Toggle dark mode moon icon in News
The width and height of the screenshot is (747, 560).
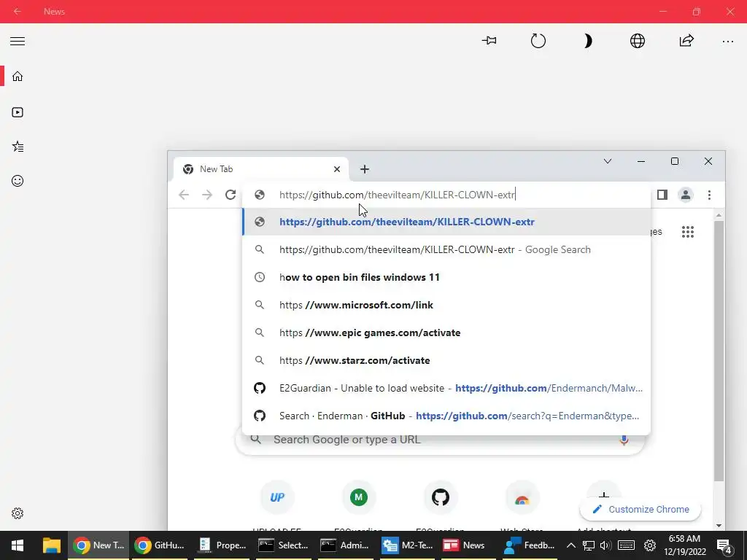click(588, 41)
